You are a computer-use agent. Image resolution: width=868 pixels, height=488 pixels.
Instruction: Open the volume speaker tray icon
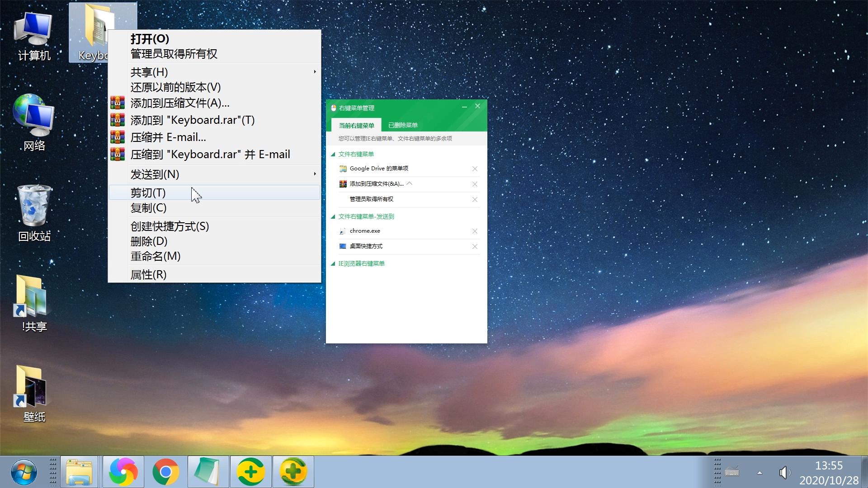click(784, 473)
